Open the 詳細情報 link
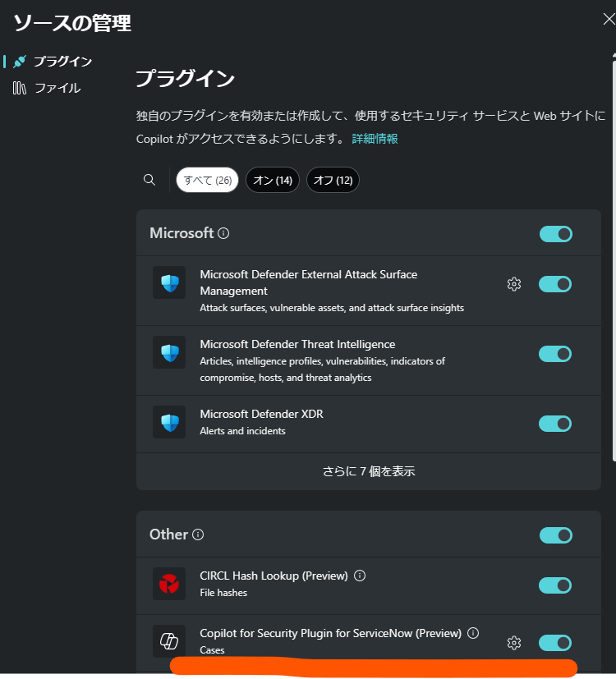This screenshot has height=679, width=616. tap(375, 139)
